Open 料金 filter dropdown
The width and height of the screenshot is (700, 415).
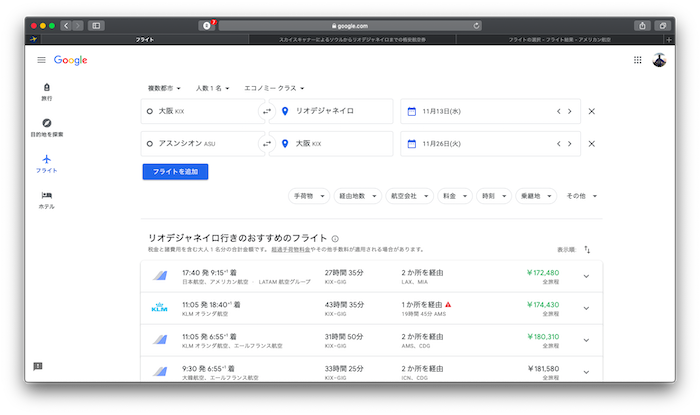click(455, 196)
